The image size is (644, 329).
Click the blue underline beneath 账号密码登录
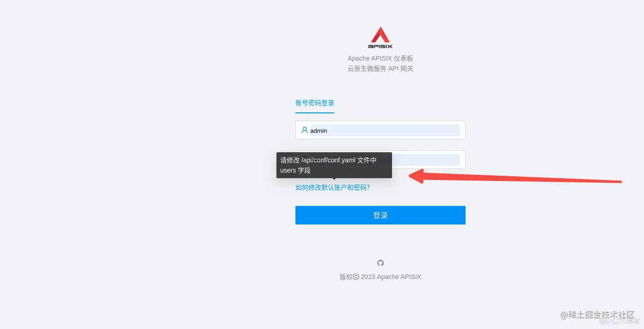(315, 112)
